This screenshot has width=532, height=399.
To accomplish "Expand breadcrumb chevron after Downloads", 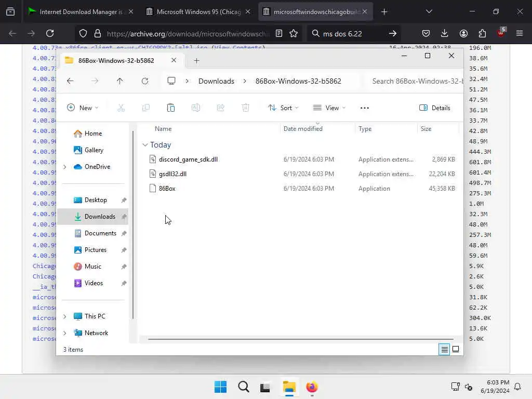I will (x=245, y=81).
